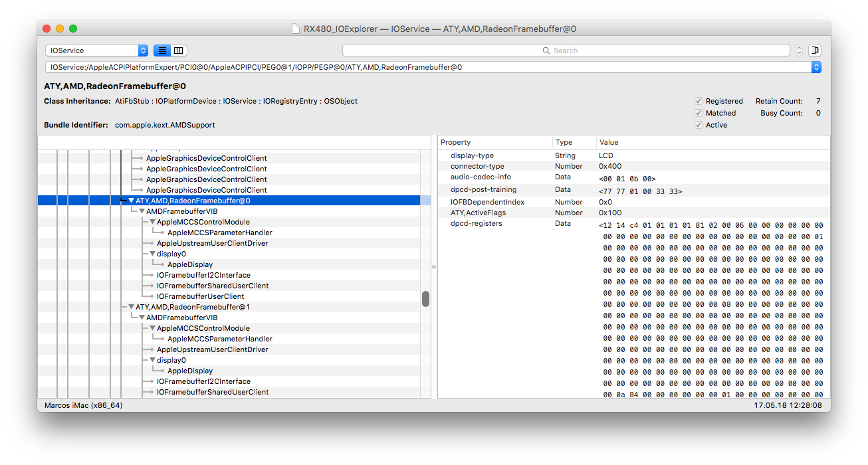Select the ATY,ActiveFlags property row
Screen dimensions: 868x465
click(633, 213)
